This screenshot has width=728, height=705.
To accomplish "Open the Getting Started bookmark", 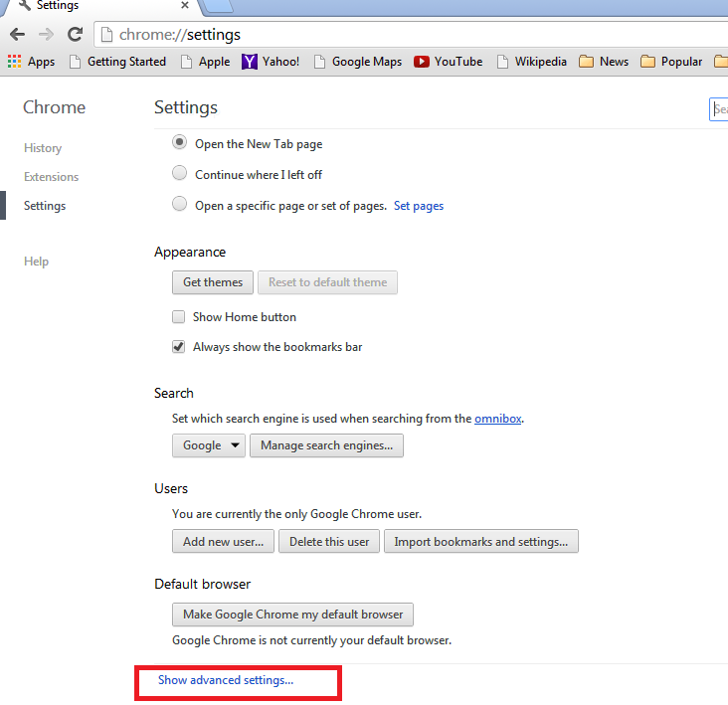I will pyautogui.click(x=118, y=62).
